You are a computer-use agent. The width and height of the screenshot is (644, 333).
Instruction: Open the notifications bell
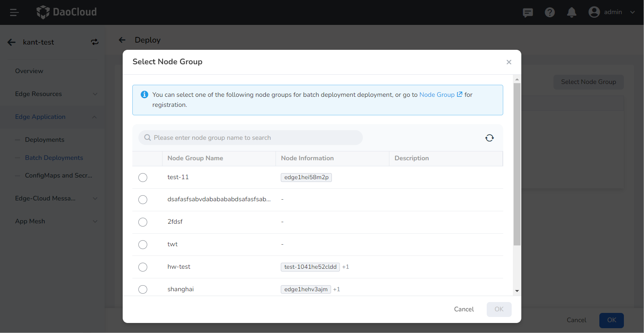coord(572,12)
